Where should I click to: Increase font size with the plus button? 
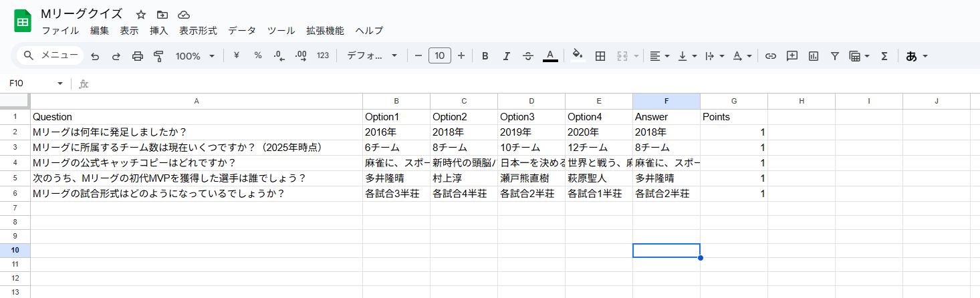click(461, 56)
